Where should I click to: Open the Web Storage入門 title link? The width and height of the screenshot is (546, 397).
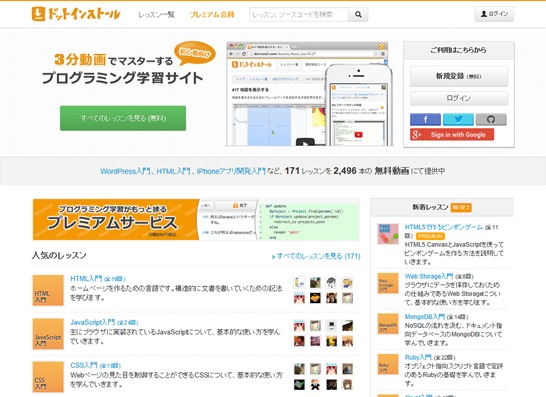click(429, 276)
